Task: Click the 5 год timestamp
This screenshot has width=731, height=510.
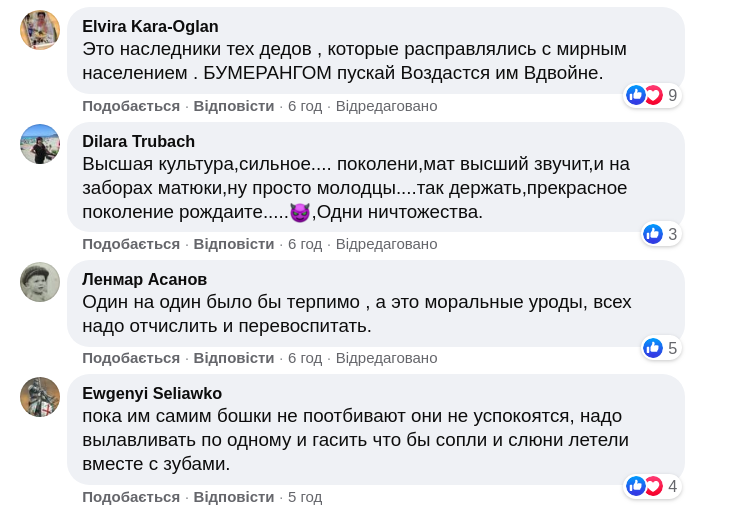Action: (305, 497)
